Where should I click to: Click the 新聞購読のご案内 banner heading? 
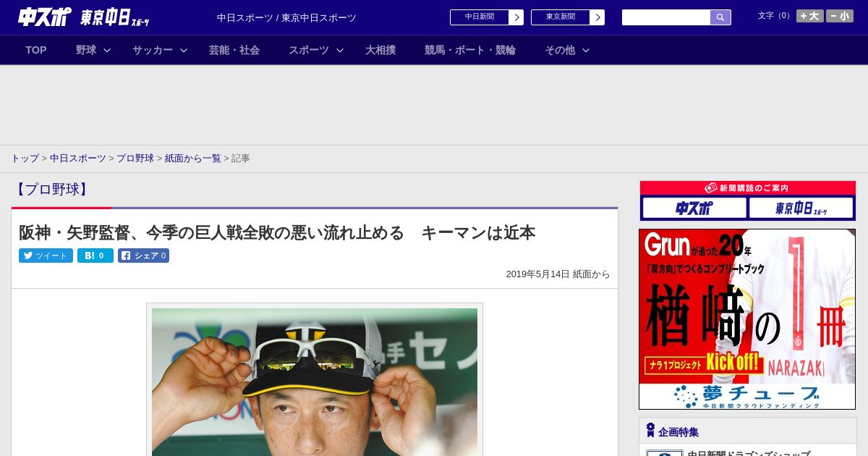[747, 188]
